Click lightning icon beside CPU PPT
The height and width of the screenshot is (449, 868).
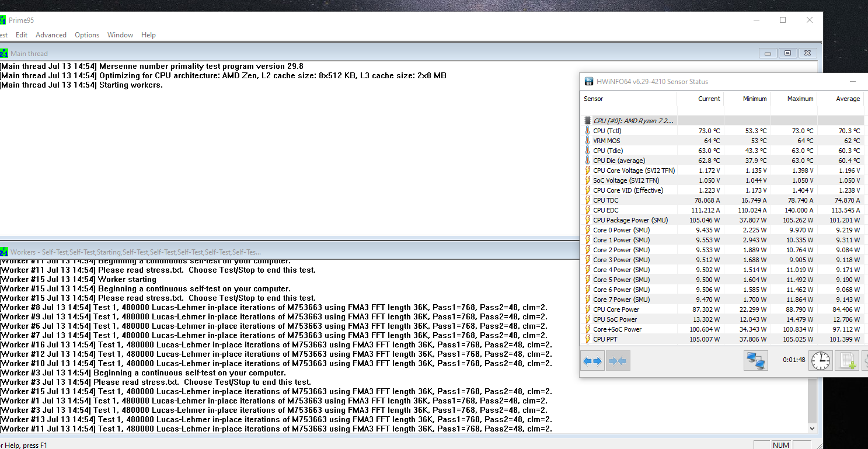(588, 339)
